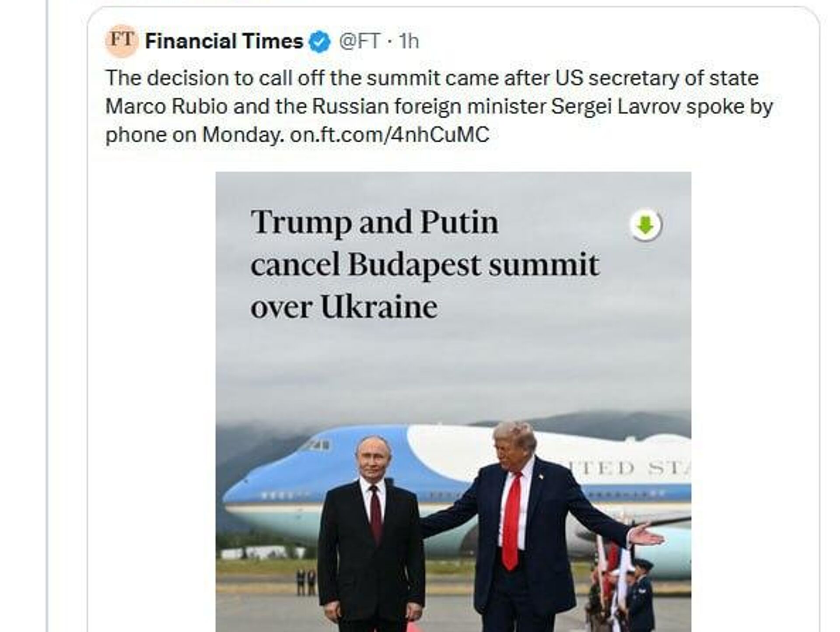Viewport: 840px width, 632px height.
Task: Open the 1h timestamp link
Action: pyautogui.click(x=409, y=42)
